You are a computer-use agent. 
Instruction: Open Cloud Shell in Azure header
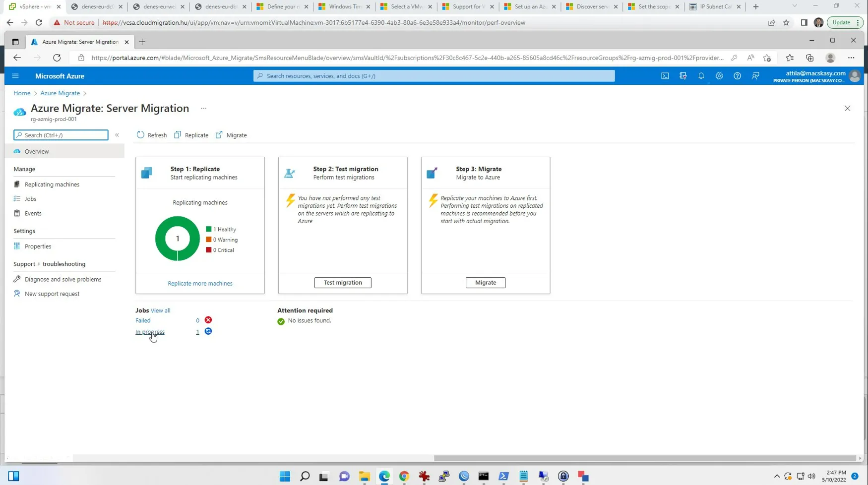tap(665, 76)
